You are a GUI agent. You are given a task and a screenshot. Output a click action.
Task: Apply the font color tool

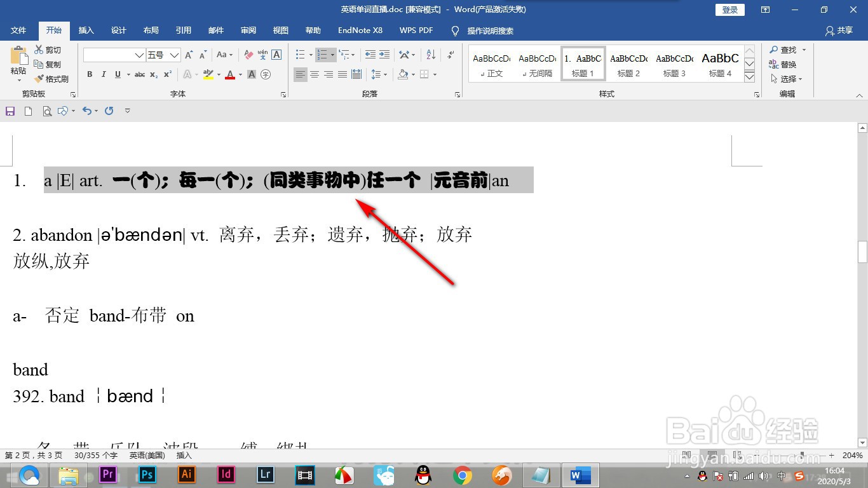coord(229,74)
